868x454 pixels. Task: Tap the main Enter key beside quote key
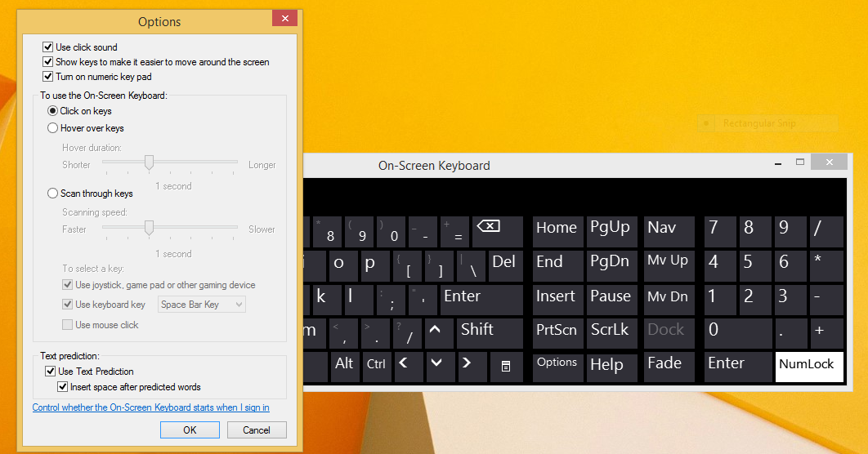point(481,300)
